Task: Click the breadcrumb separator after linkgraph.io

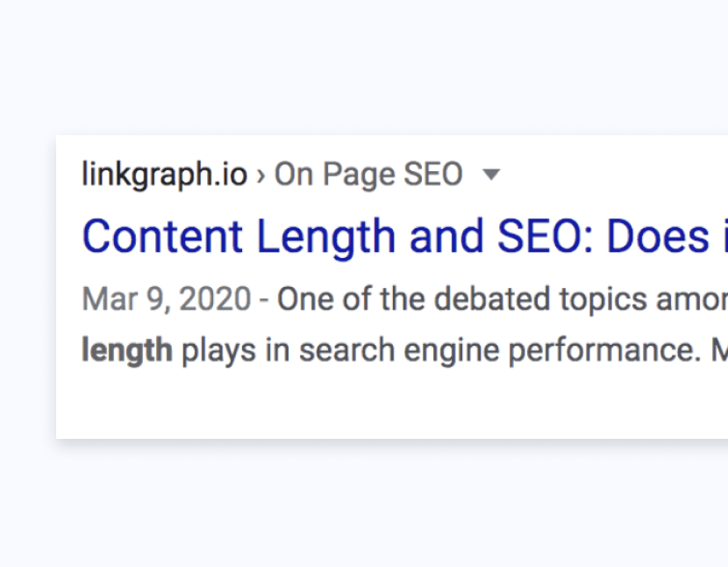Action: coord(261,176)
